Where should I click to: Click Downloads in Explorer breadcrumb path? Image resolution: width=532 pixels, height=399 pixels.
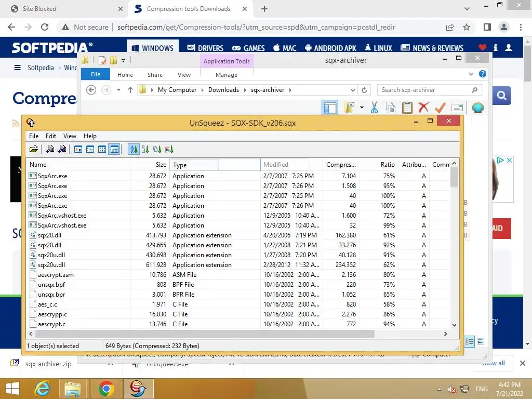(223, 90)
